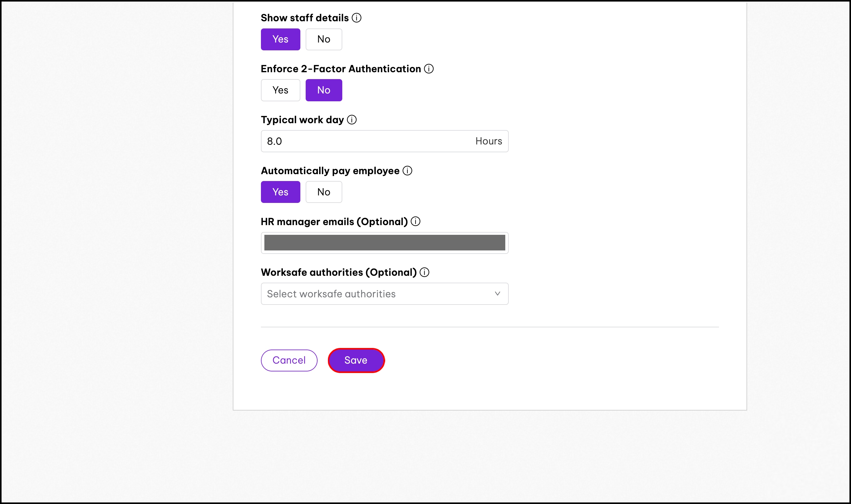Image resolution: width=851 pixels, height=504 pixels.
Task: Click the Hours unit suffix in the work day field
Action: [x=488, y=141]
